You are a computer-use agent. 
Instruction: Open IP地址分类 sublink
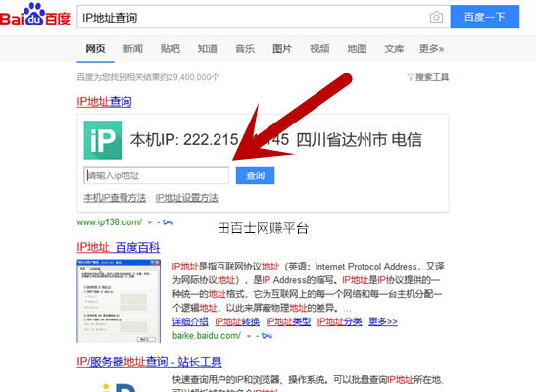(339, 321)
